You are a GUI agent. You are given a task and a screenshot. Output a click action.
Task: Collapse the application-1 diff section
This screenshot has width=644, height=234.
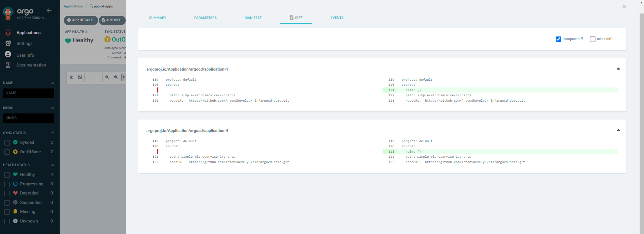(x=618, y=69)
